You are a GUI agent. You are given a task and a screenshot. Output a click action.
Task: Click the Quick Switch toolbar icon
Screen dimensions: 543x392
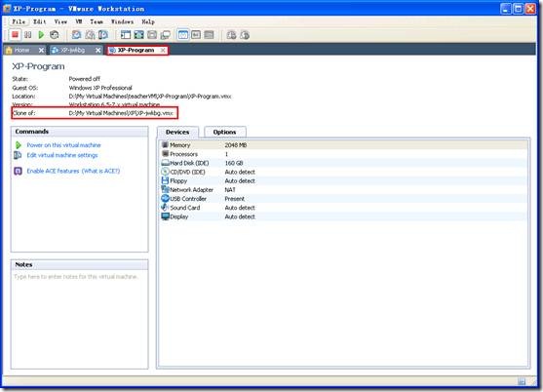(152, 35)
